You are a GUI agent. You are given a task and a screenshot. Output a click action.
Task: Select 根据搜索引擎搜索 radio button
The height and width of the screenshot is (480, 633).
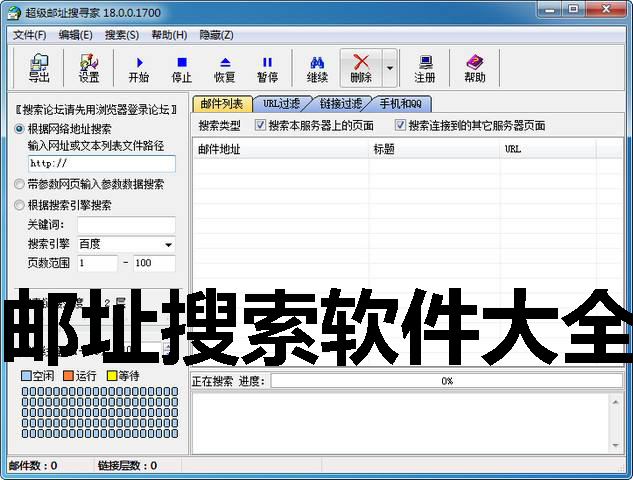click(x=19, y=205)
